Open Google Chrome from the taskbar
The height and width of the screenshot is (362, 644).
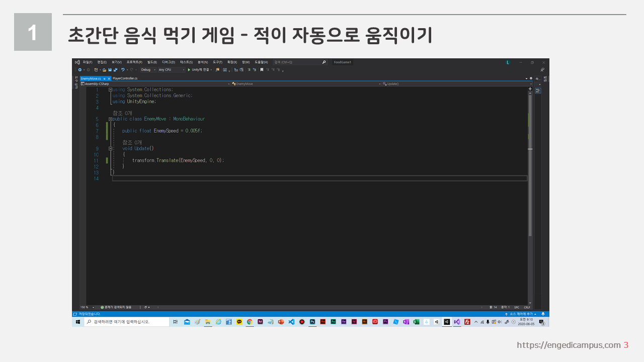coord(250,321)
